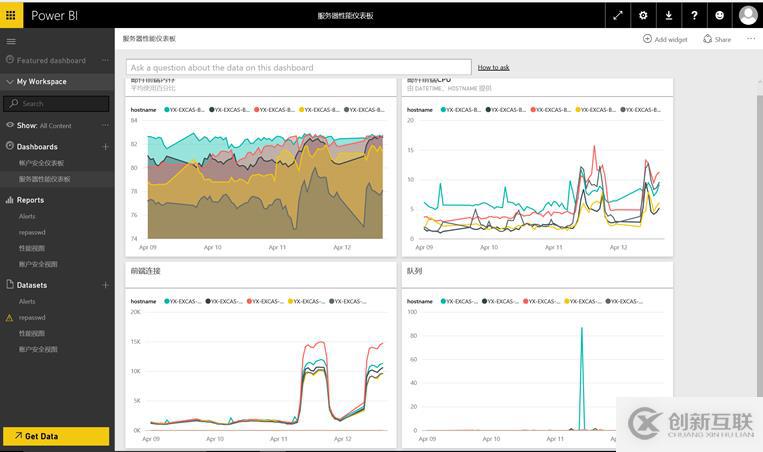
Task: Focus the sidebar Search field
Action: (x=56, y=104)
